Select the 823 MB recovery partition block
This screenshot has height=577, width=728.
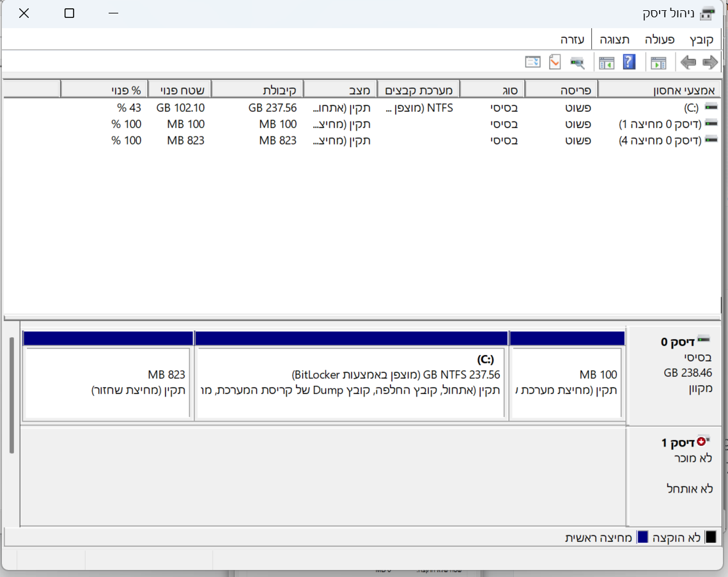pyautogui.click(x=107, y=382)
